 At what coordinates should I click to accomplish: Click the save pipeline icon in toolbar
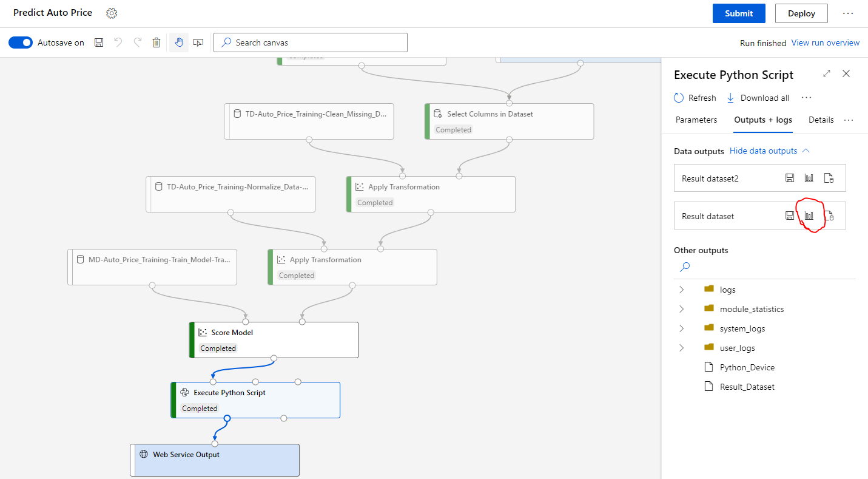[99, 42]
